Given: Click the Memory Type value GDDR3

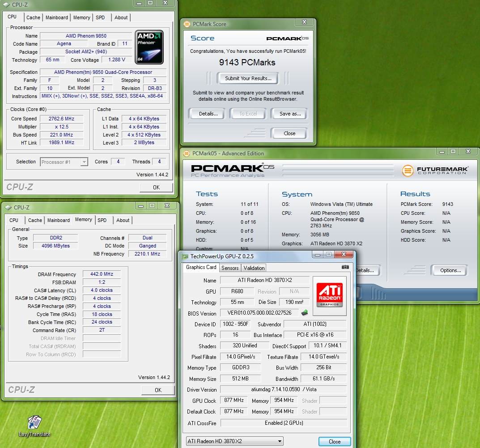Looking at the screenshot, I should (x=241, y=367).
